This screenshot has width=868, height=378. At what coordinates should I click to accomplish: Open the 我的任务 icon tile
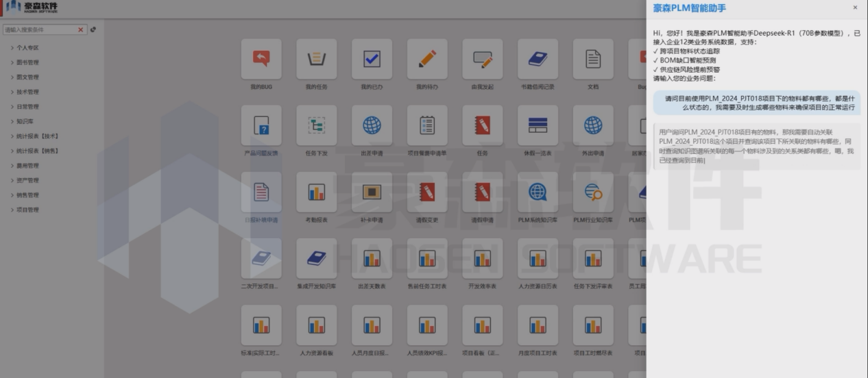pyautogui.click(x=317, y=59)
